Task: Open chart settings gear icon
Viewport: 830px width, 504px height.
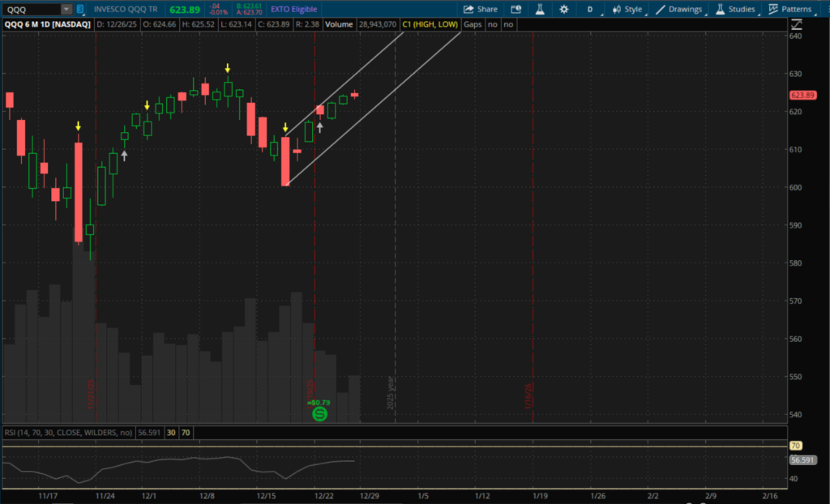Action: click(x=564, y=9)
